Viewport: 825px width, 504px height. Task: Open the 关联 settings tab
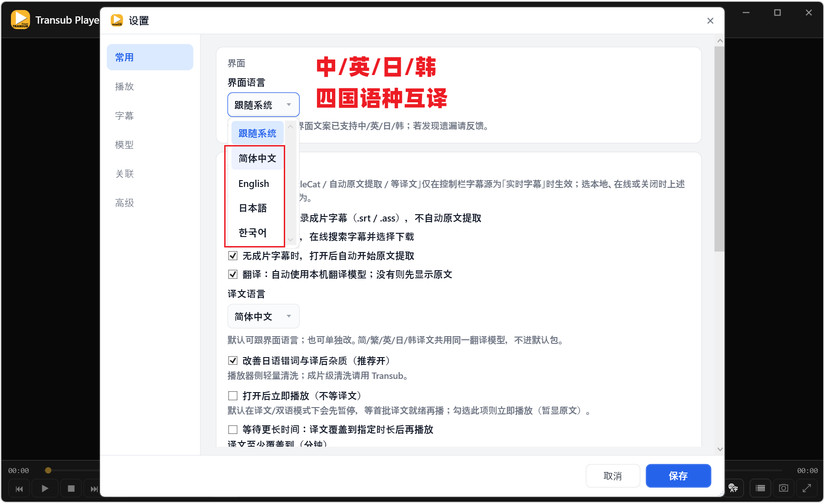click(150, 174)
